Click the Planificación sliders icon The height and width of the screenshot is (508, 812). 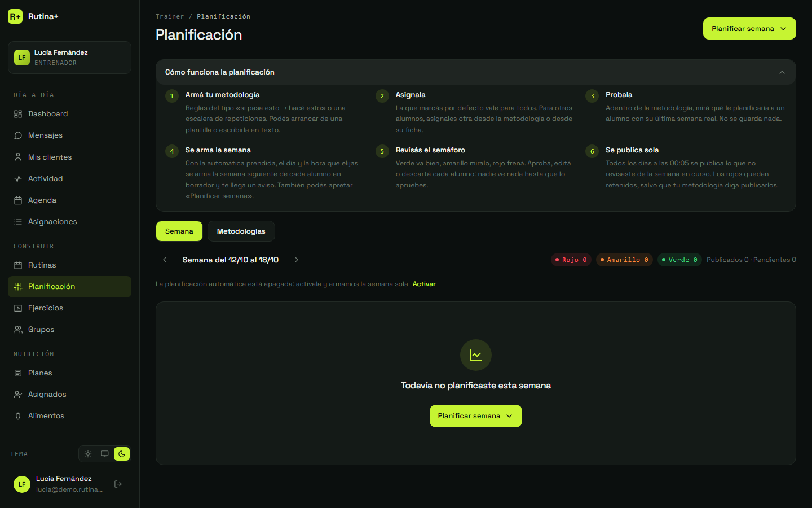[x=18, y=287]
